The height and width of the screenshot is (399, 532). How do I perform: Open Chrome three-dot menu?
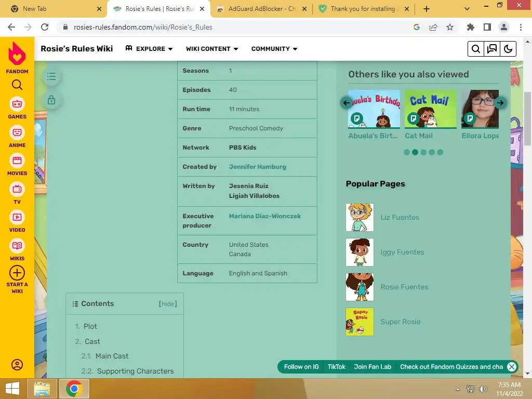[521, 27]
